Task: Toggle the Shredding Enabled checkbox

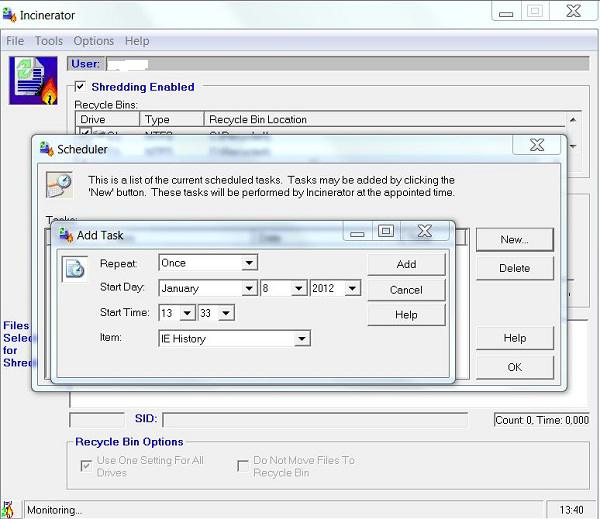Action: [81, 87]
